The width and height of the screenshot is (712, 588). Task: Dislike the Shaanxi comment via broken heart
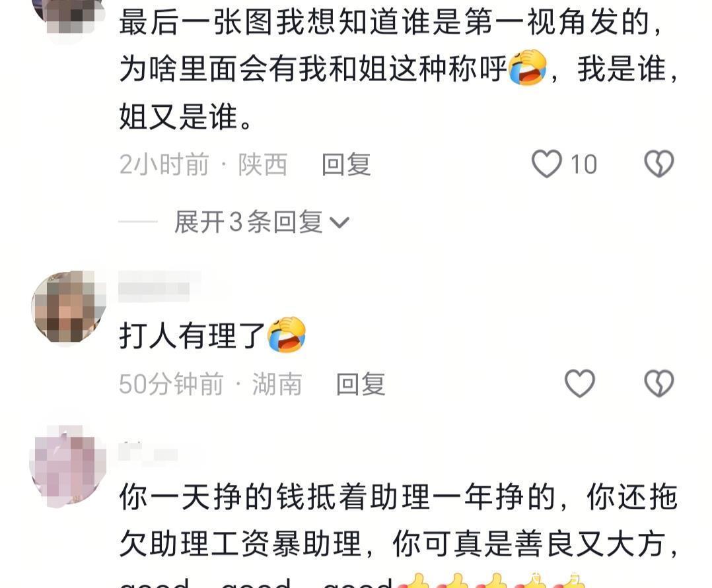pyautogui.click(x=659, y=164)
